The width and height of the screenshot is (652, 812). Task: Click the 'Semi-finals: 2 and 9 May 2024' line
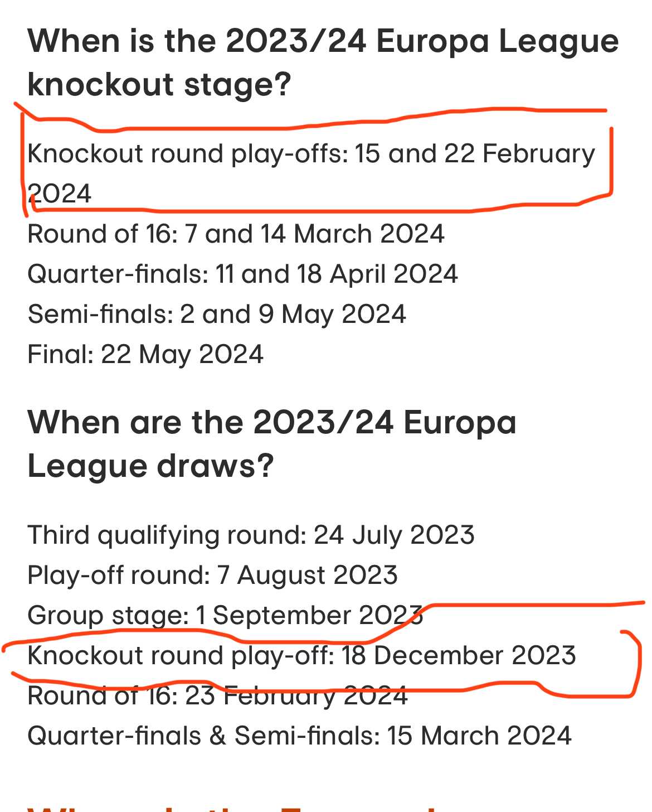217,314
